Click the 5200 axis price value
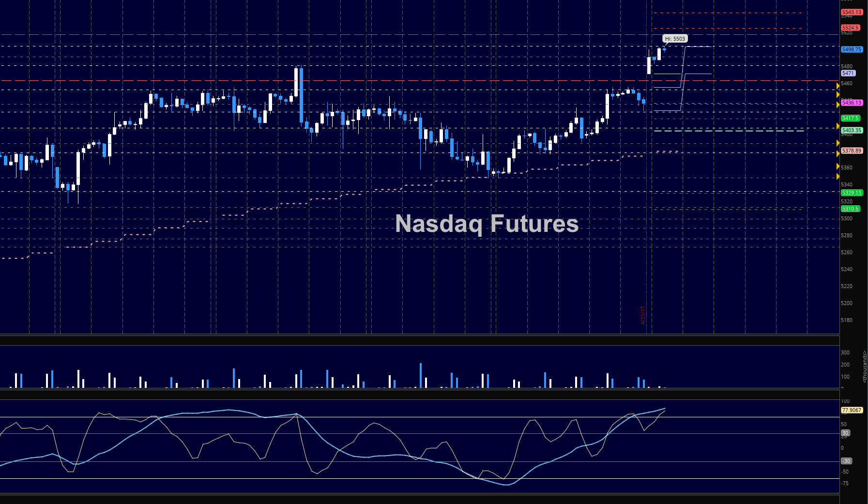This screenshot has width=868, height=504. tap(847, 303)
